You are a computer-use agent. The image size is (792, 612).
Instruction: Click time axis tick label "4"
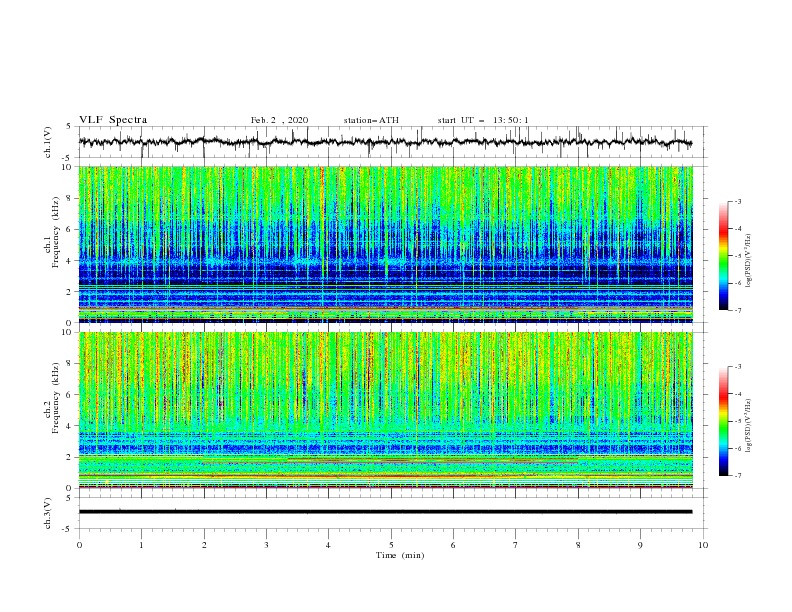point(328,545)
